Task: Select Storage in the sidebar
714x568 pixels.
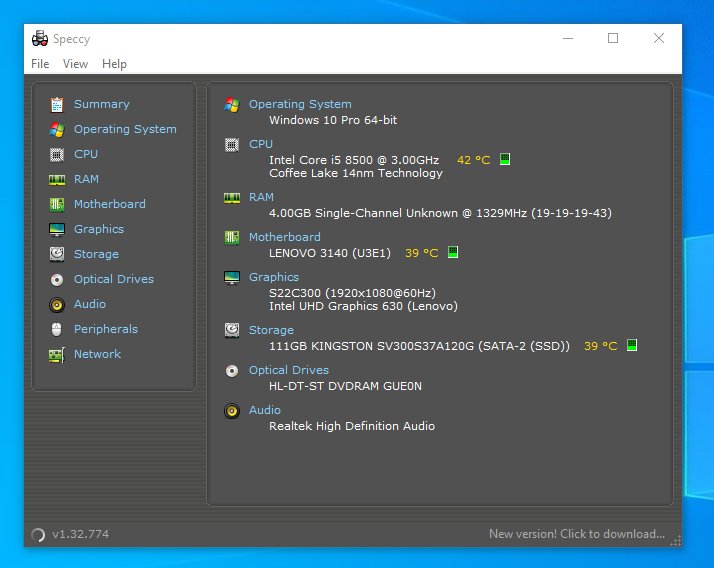Action: (x=96, y=254)
